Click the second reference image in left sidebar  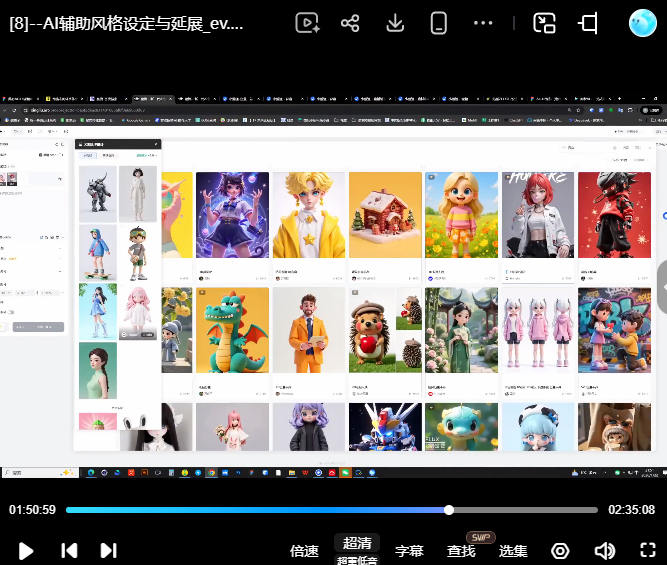(12, 179)
